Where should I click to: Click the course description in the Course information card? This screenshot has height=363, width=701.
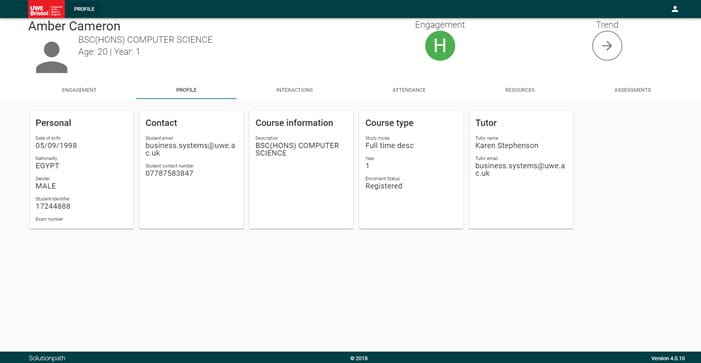pyautogui.click(x=297, y=149)
